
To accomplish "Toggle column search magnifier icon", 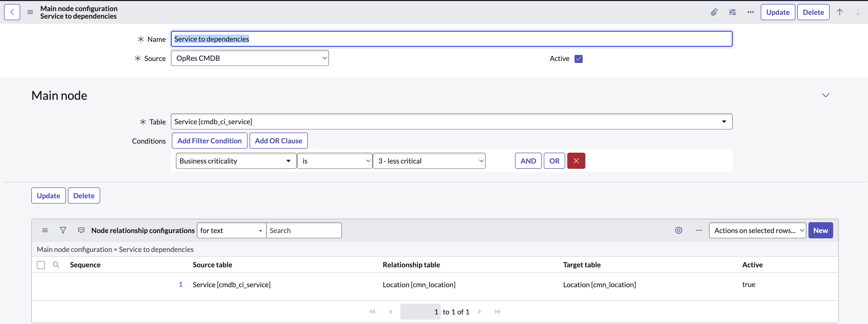I will (x=56, y=265).
